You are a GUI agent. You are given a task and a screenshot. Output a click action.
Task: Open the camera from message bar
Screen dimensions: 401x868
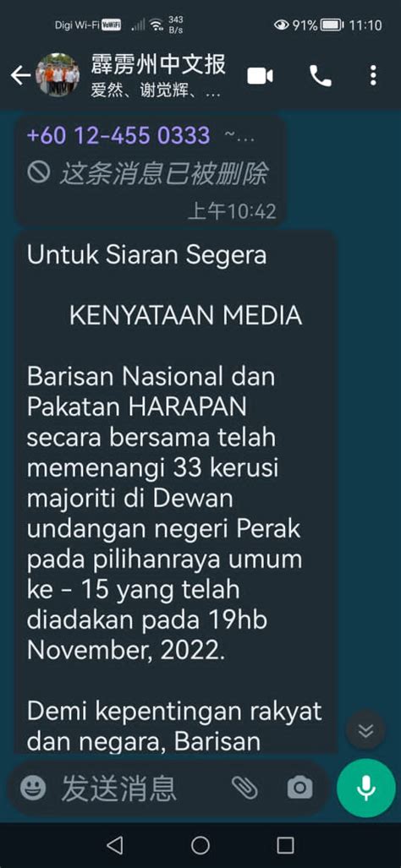pyautogui.click(x=299, y=787)
